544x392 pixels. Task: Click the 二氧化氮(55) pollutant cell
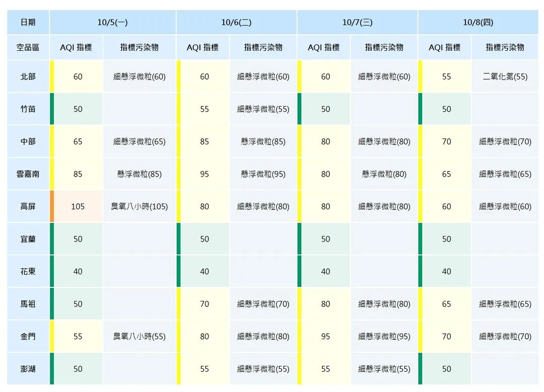[505, 76]
